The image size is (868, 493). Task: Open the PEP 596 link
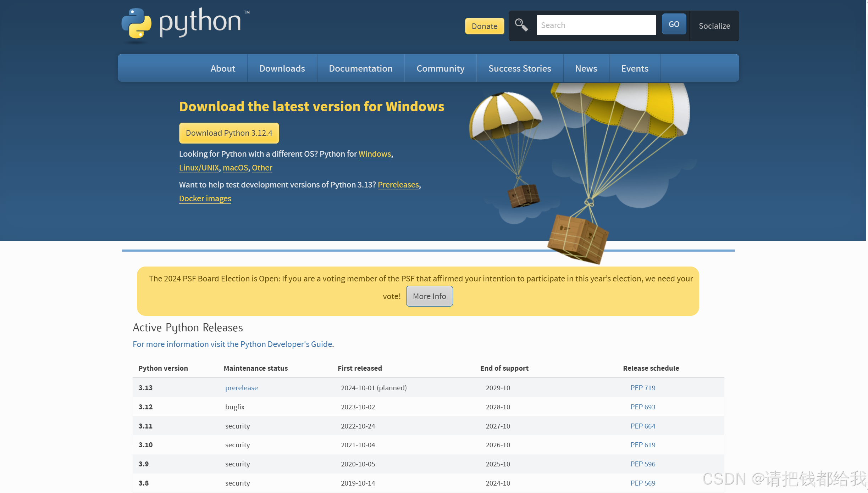pyautogui.click(x=643, y=464)
